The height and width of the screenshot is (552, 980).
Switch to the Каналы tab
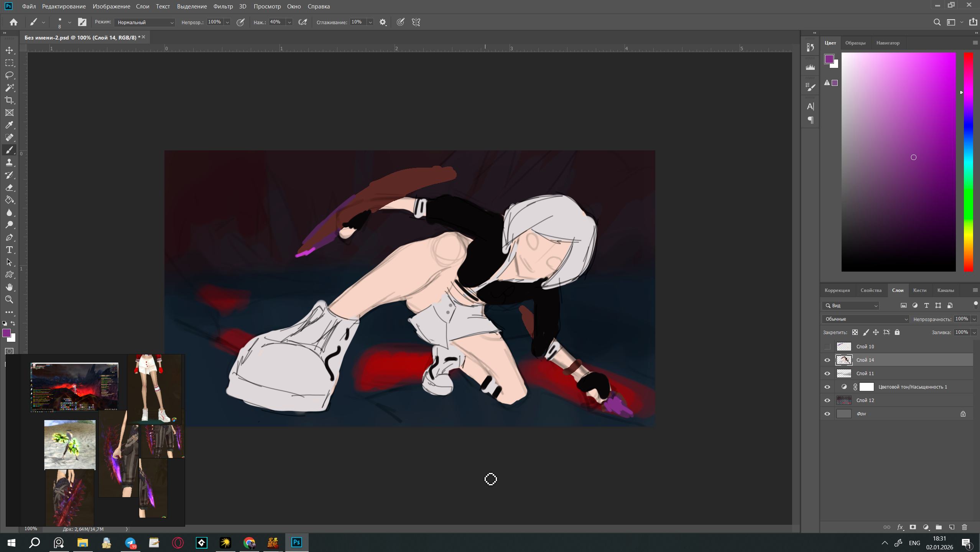coord(945,290)
